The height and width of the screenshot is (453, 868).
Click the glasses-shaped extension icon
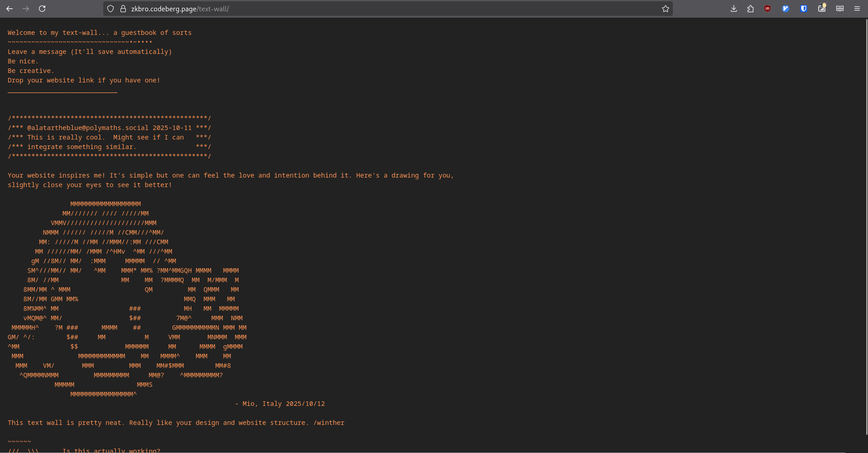click(x=839, y=9)
